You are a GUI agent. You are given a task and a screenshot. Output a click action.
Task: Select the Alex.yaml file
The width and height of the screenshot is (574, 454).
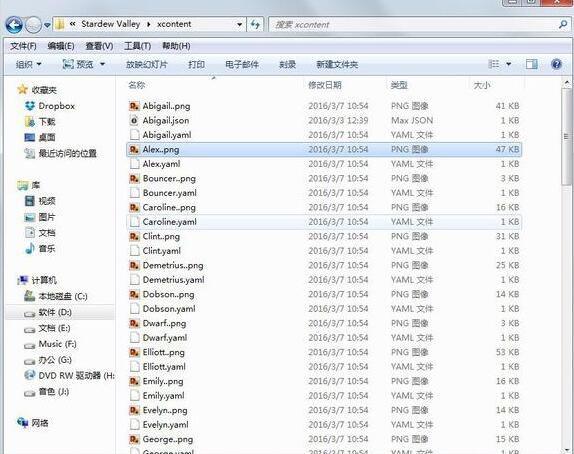click(324, 164)
